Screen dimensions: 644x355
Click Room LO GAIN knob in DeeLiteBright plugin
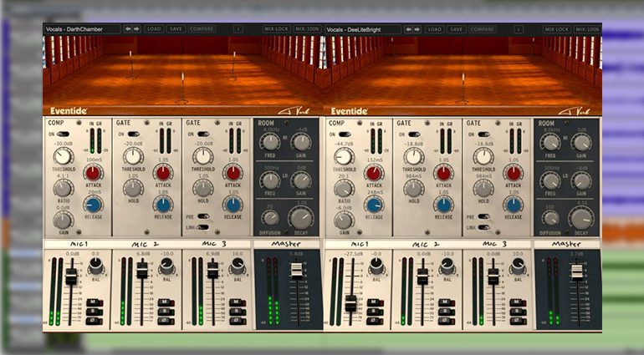pyautogui.click(x=581, y=180)
